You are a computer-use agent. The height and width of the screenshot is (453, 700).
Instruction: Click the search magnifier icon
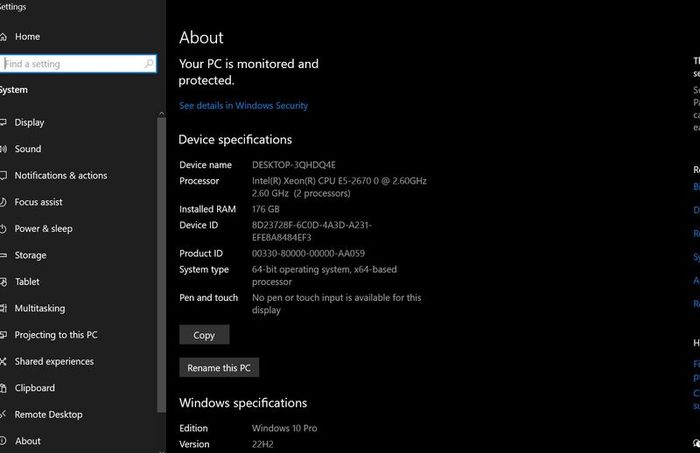click(149, 64)
